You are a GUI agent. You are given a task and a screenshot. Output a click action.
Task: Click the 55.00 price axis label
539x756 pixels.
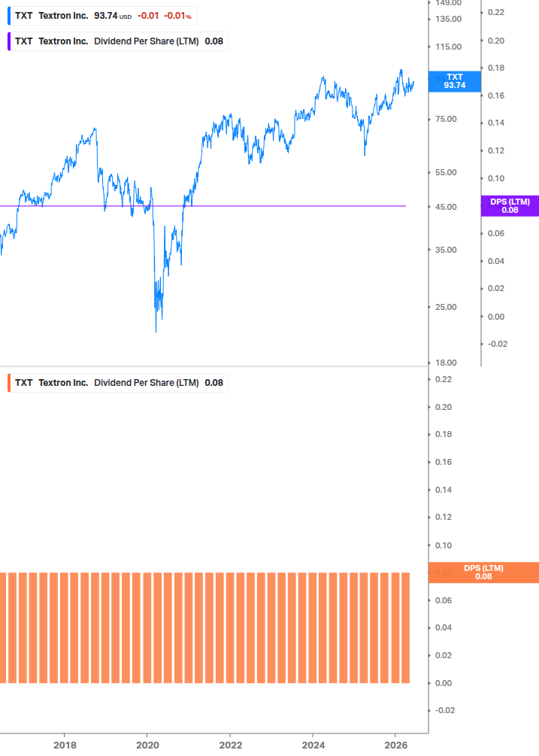pyautogui.click(x=446, y=172)
